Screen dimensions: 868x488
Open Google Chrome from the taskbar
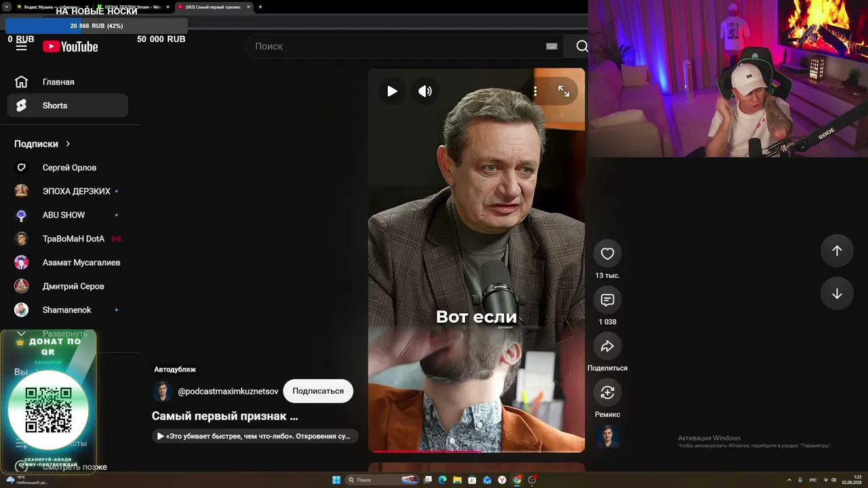pyautogui.click(x=517, y=480)
